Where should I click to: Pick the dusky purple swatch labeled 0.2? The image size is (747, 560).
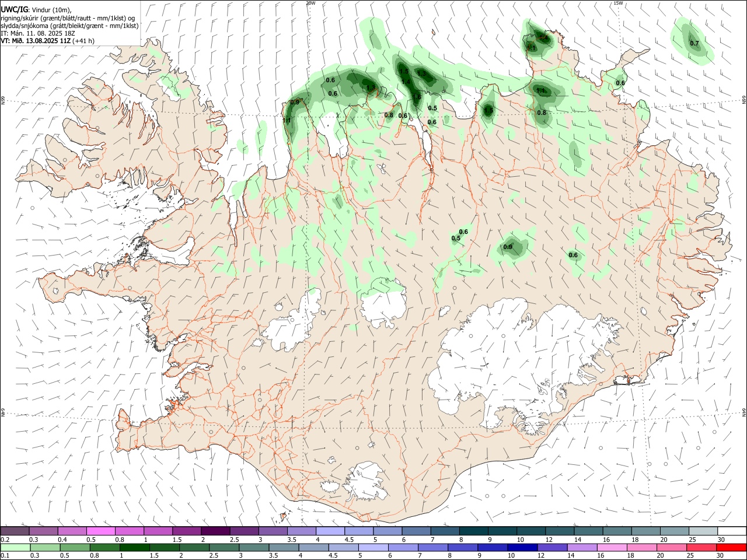pyautogui.click(x=15, y=531)
